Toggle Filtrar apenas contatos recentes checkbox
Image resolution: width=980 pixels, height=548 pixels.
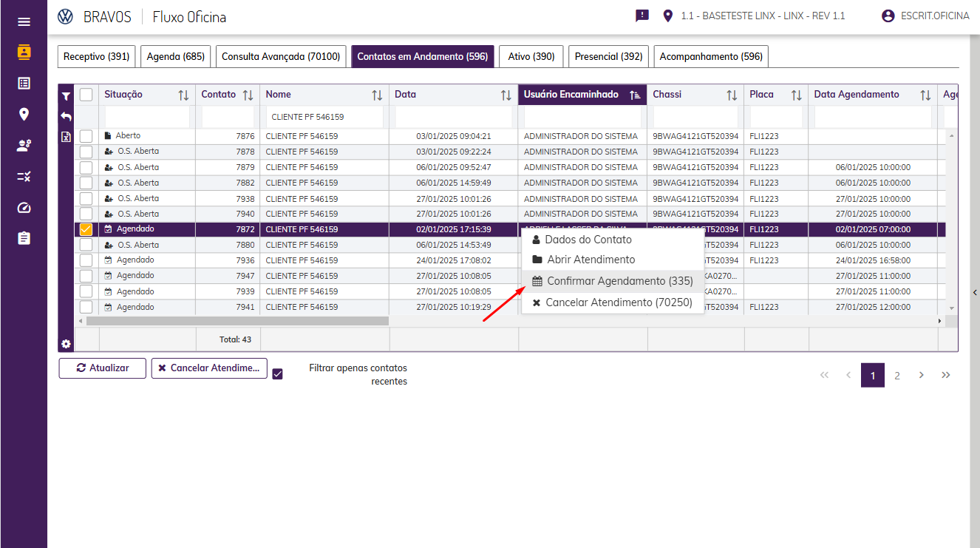pos(278,374)
